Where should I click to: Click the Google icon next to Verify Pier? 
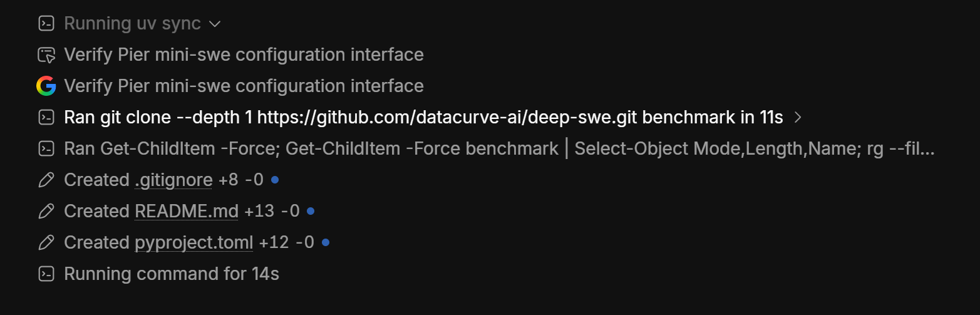pyautogui.click(x=46, y=86)
